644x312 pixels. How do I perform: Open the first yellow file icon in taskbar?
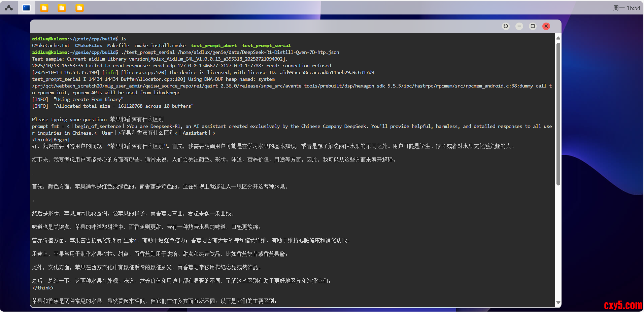tap(44, 8)
